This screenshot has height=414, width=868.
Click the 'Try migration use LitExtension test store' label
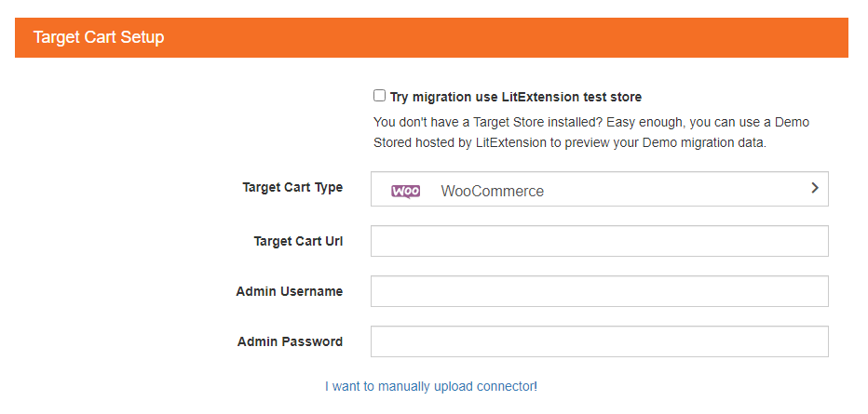pos(515,98)
